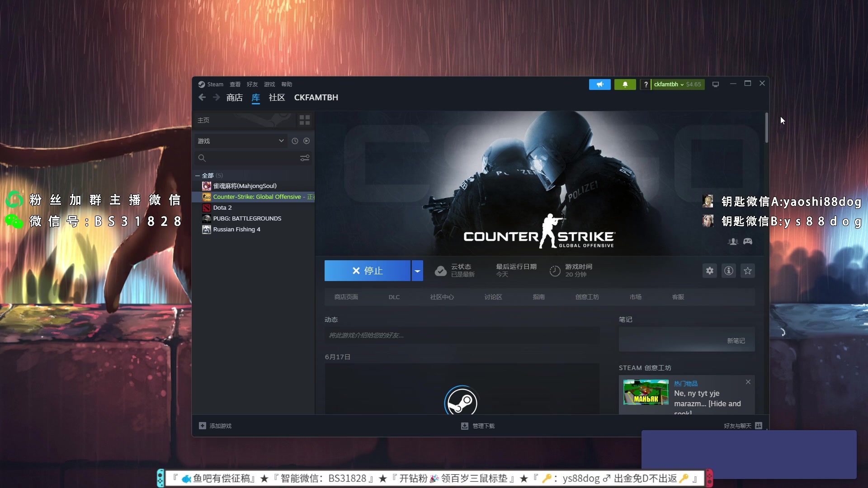Open the 讨论区 link

493,297
